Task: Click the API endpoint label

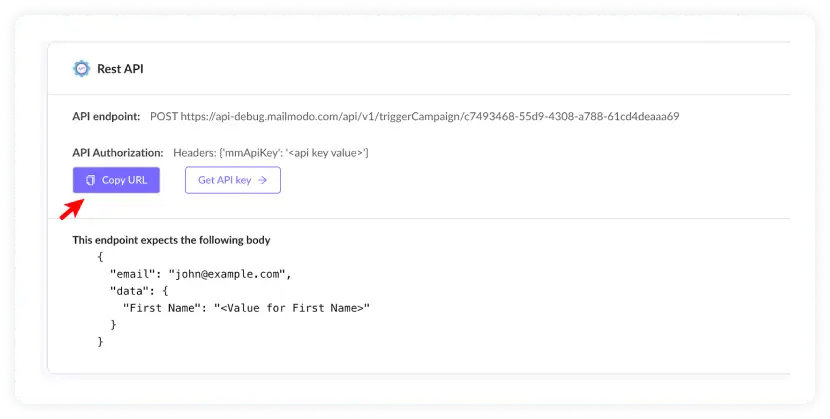Action: tap(106, 116)
